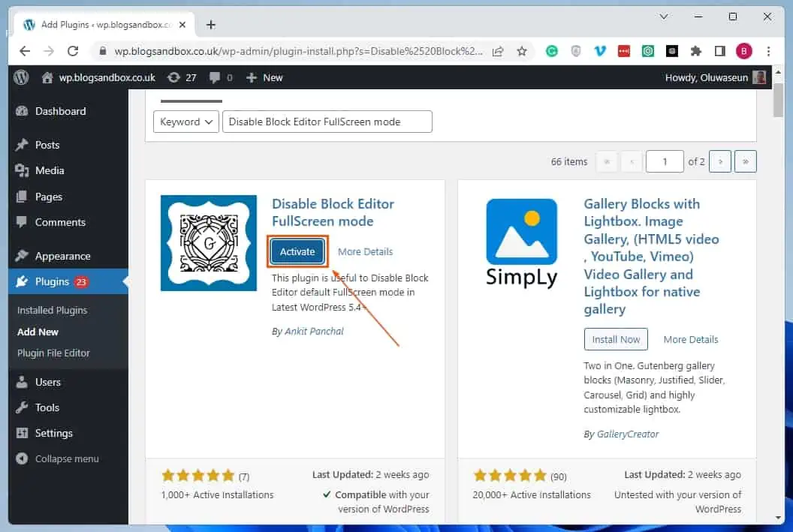Click the current page number field
The width and height of the screenshot is (793, 532).
tap(665, 161)
